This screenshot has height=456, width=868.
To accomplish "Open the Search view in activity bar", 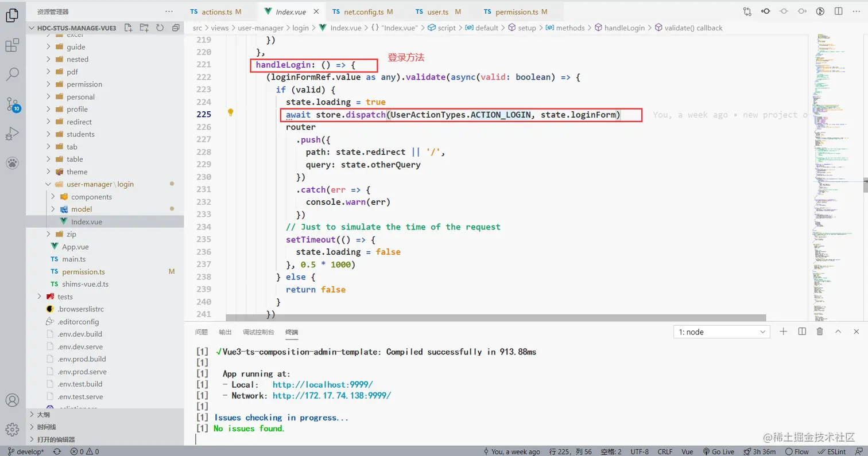I will (x=12, y=75).
